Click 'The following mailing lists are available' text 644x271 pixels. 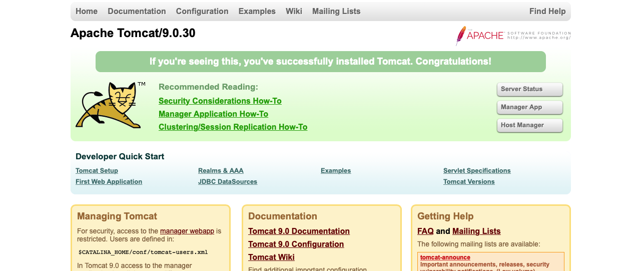(x=479, y=244)
